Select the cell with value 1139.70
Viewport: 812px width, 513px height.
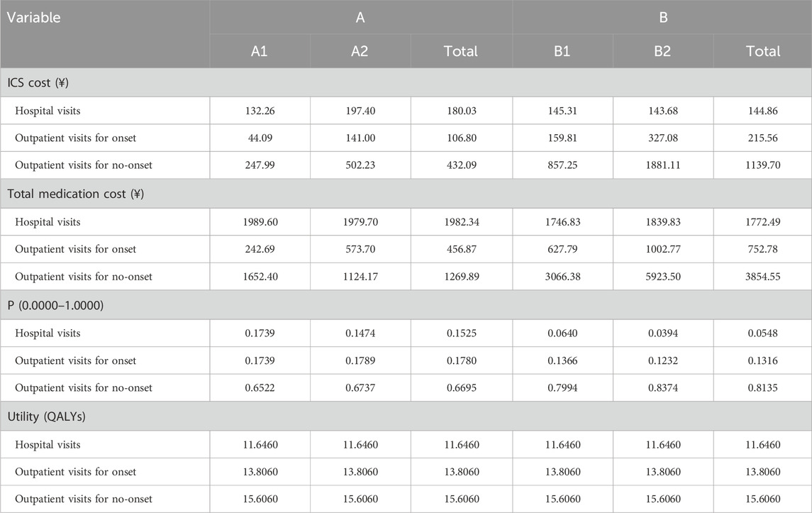point(763,166)
